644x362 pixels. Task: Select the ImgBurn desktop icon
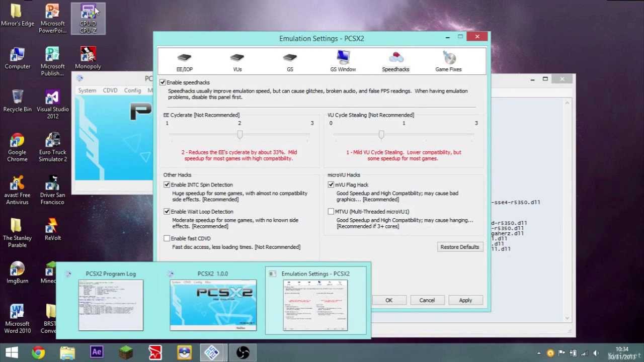18,273
